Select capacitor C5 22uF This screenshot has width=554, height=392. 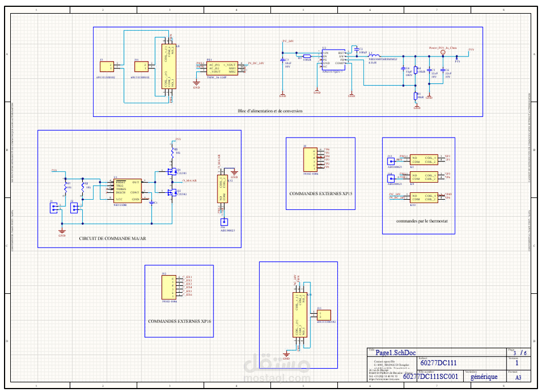coord(429,70)
